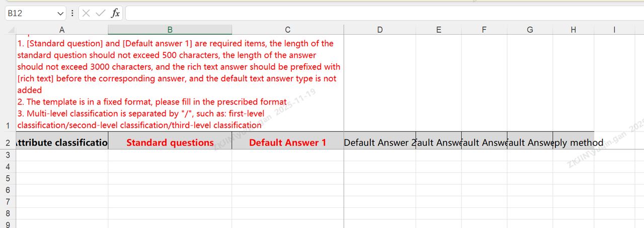The height and width of the screenshot is (228, 644).
Task: Click the Cancel X icon in formula bar
Action: click(x=87, y=14)
